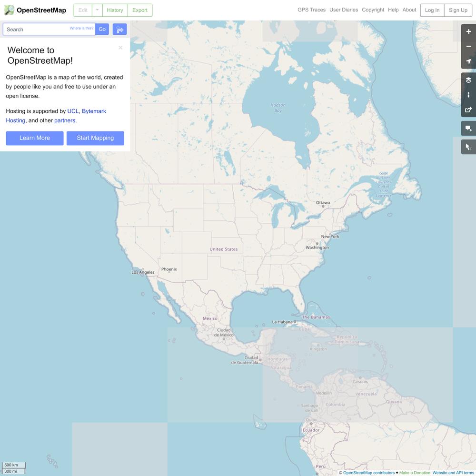The width and height of the screenshot is (476, 476).
Task: Click the La Habana map label
Action: tap(282, 322)
